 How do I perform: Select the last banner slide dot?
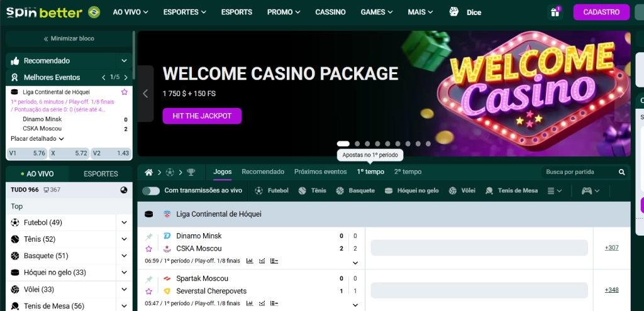click(428, 144)
